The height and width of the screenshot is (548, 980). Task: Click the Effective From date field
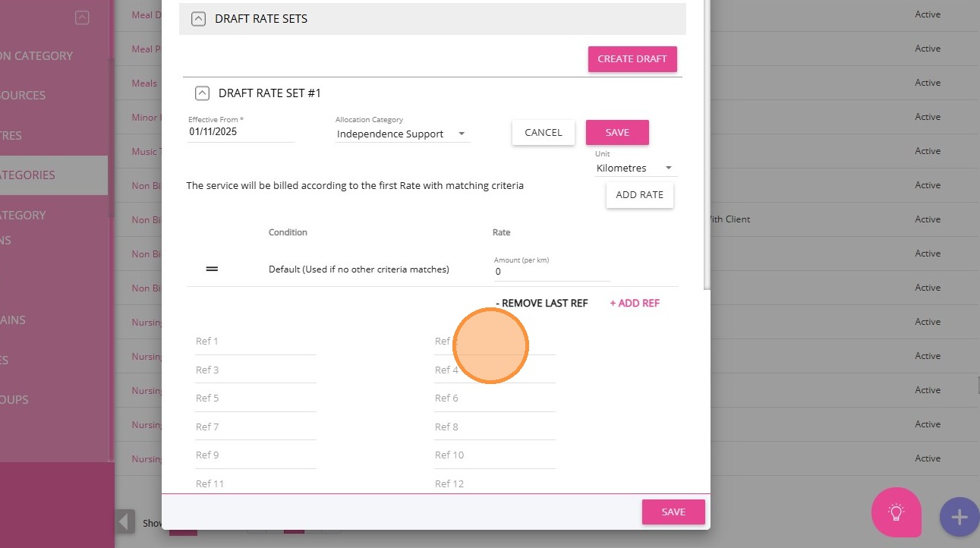240,132
